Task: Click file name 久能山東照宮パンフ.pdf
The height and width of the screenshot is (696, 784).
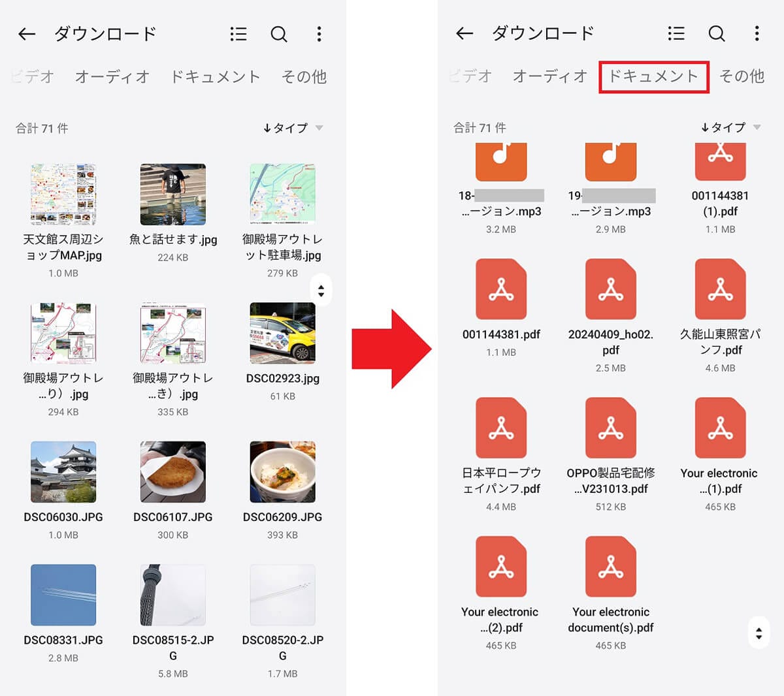Action: coord(721,342)
